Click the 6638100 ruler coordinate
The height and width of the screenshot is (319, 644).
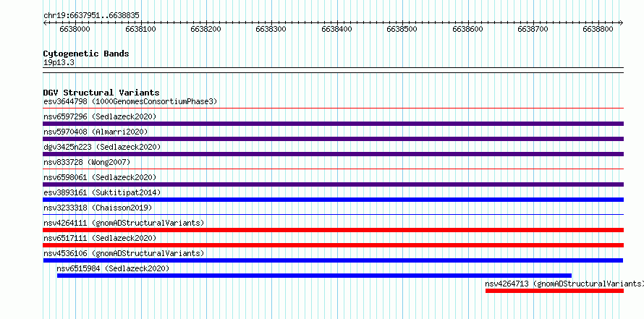point(140,29)
